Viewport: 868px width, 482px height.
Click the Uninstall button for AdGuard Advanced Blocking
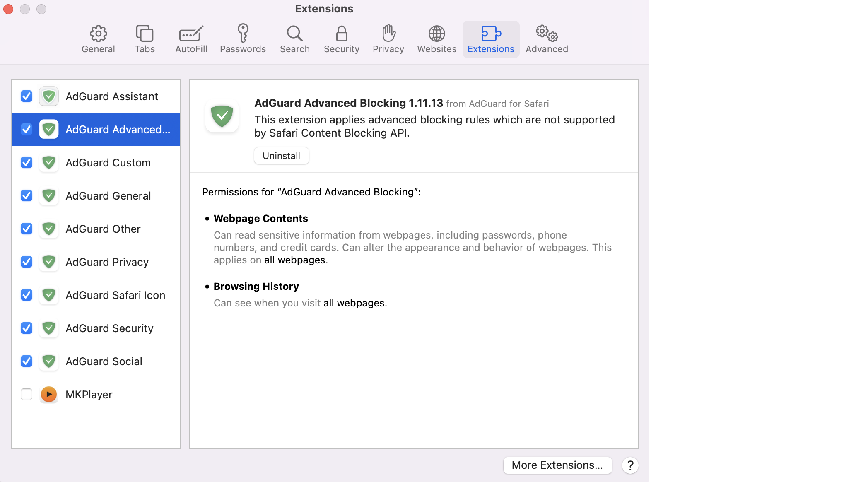pos(282,156)
